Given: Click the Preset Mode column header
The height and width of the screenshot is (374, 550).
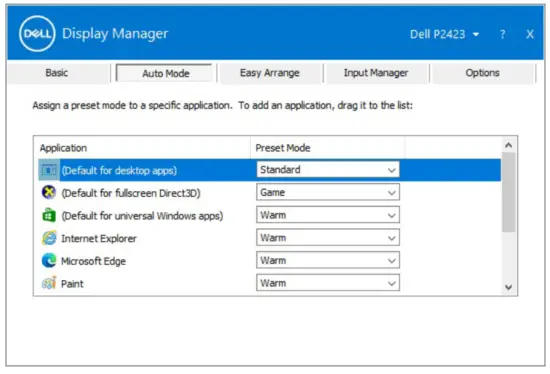Looking at the screenshot, I should click(328, 148).
